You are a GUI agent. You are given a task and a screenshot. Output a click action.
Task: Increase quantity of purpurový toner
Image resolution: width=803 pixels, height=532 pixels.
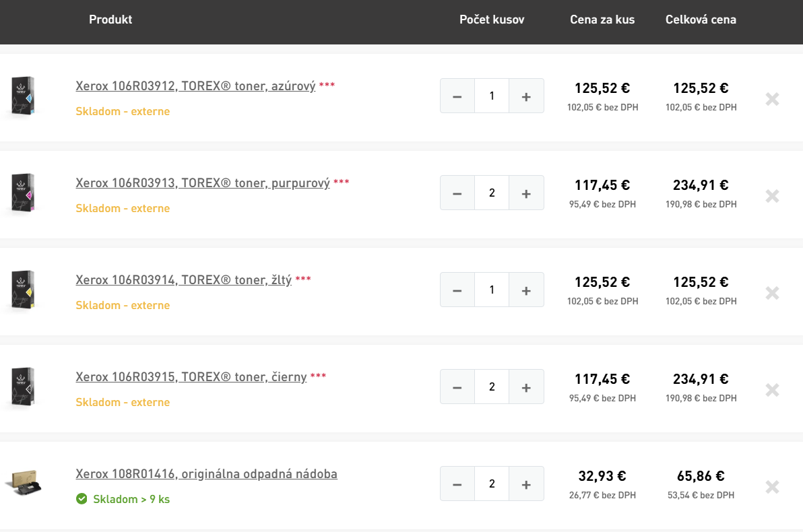(526, 193)
